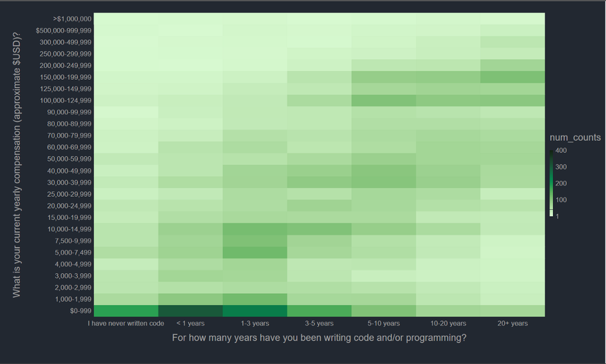Select cell for 30,000-39,999 and 3-5 years
The width and height of the screenshot is (606, 364).
tap(319, 182)
